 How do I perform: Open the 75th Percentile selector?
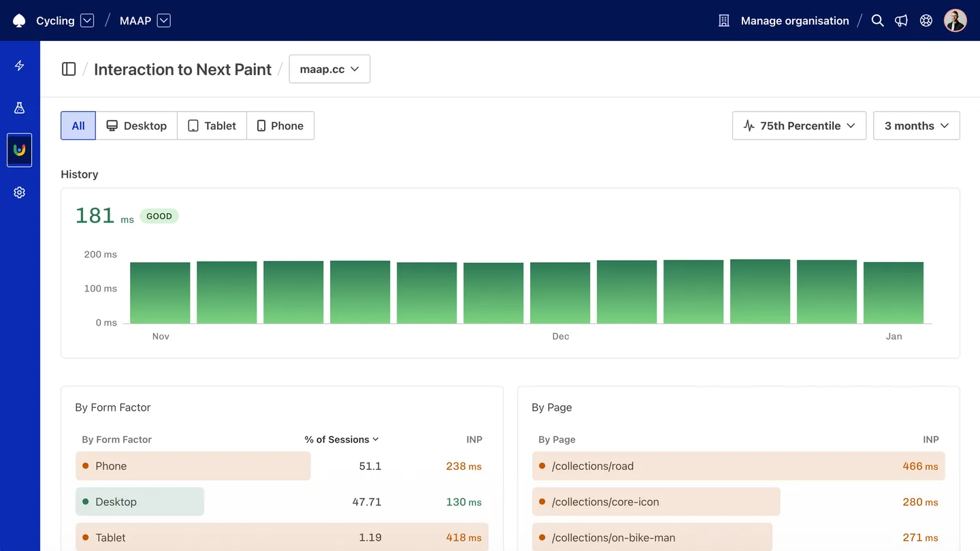click(x=799, y=125)
